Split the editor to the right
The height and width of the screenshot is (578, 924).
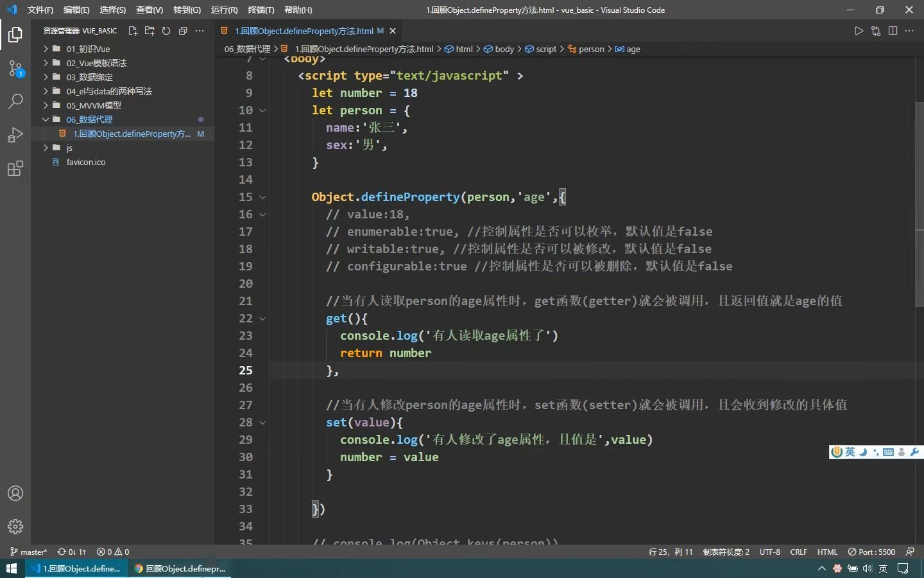coord(893,31)
